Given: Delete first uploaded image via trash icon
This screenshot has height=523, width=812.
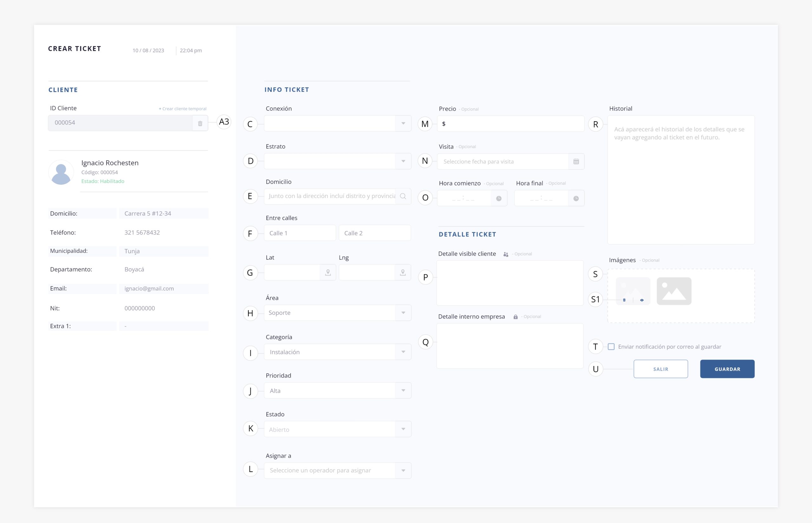Looking at the screenshot, I should coord(624,300).
